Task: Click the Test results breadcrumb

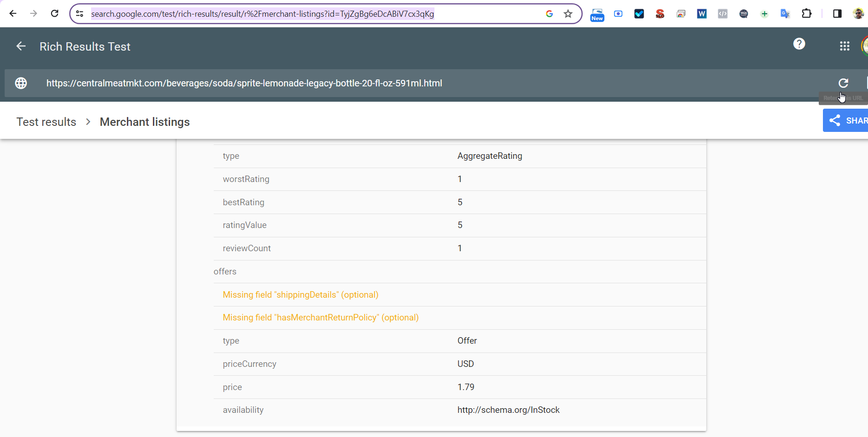Action: click(46, 122)
